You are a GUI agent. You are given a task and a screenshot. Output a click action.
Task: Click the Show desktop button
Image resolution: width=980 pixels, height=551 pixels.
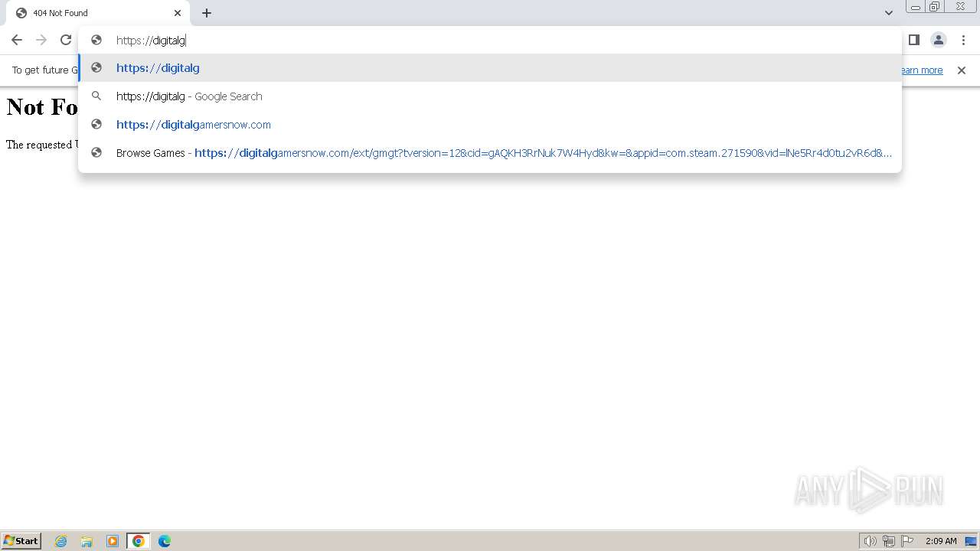pyautogui.click(x=971, y=541)
